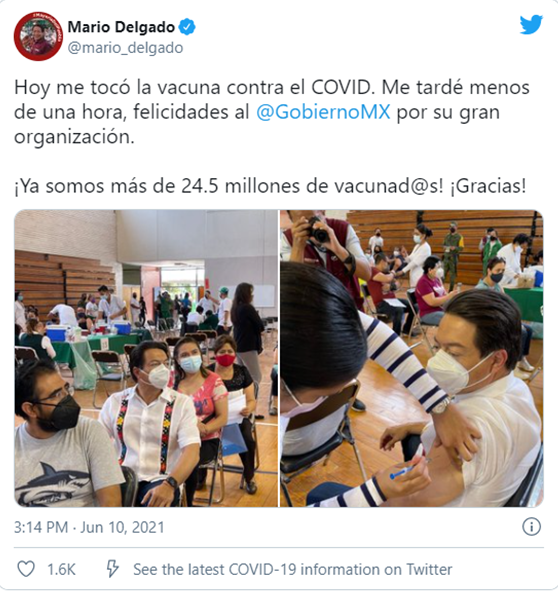Viewport: 558px width, 595px height.
Task: Click the Jun 10, 2021 date
Action: point(122,527)
